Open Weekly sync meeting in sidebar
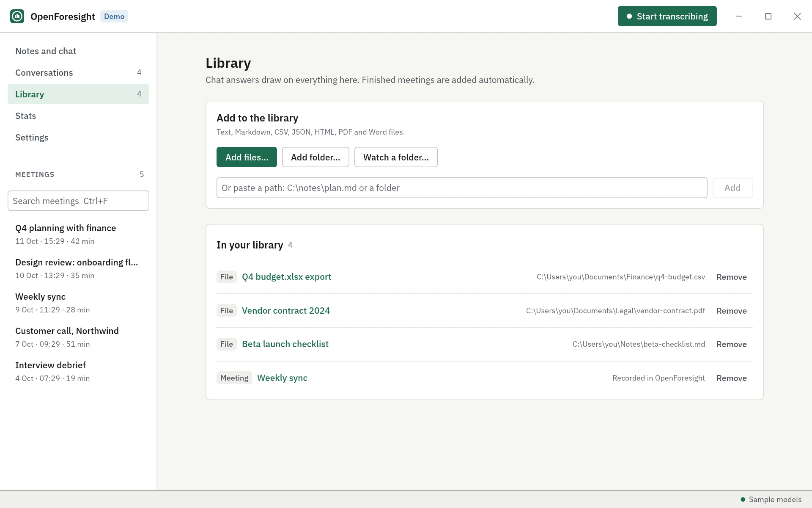Screen dimensions: 812x508 click(78, 303)
